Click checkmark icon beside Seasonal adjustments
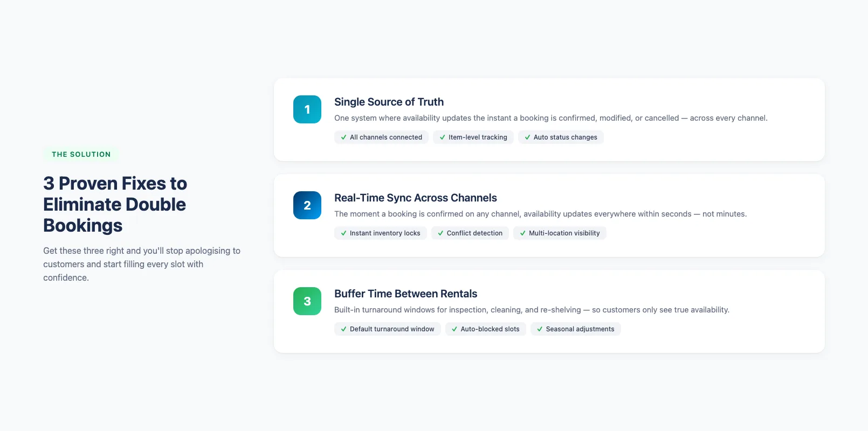Image resolution: width=868 pixels, height=431 pixels. coord(540,329)
